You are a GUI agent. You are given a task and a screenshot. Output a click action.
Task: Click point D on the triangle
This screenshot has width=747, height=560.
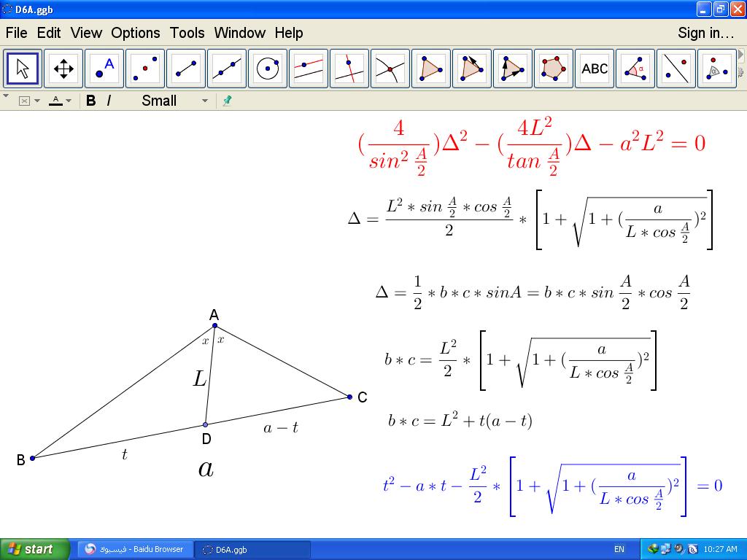[205, 424]
